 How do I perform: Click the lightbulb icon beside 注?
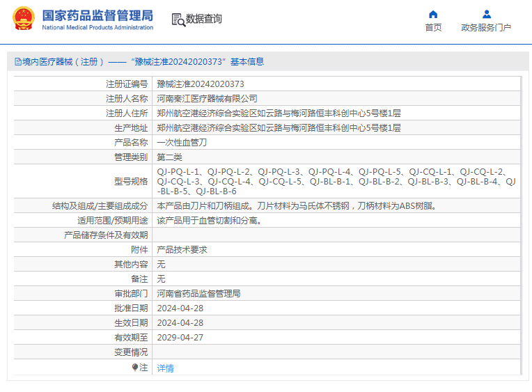point(134,367)
